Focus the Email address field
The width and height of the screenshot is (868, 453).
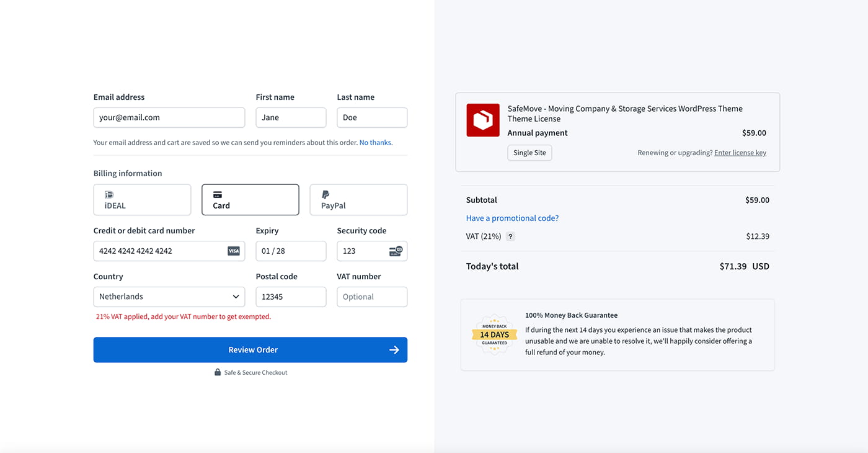[169, 117]
